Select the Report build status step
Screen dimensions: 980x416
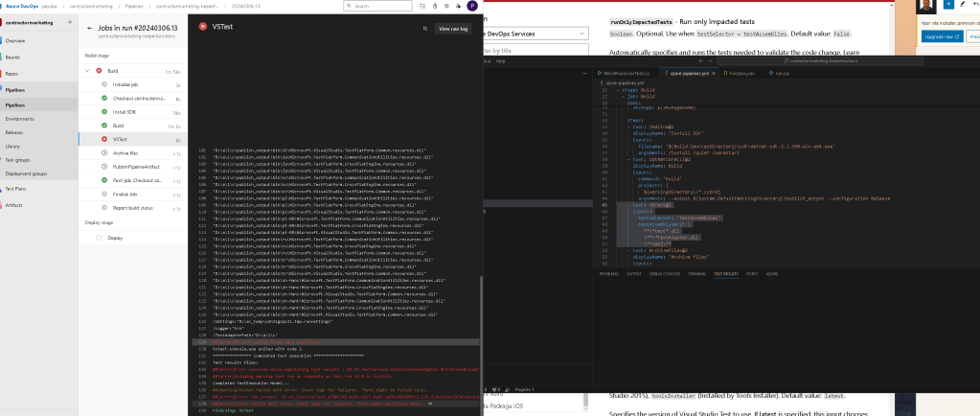(133, 208)
